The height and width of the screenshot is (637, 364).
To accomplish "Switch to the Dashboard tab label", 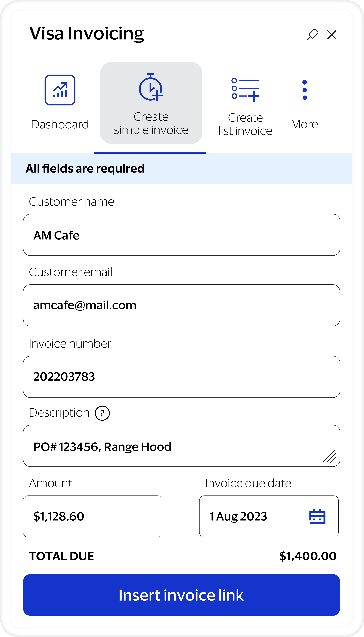I will pos(60,124).
